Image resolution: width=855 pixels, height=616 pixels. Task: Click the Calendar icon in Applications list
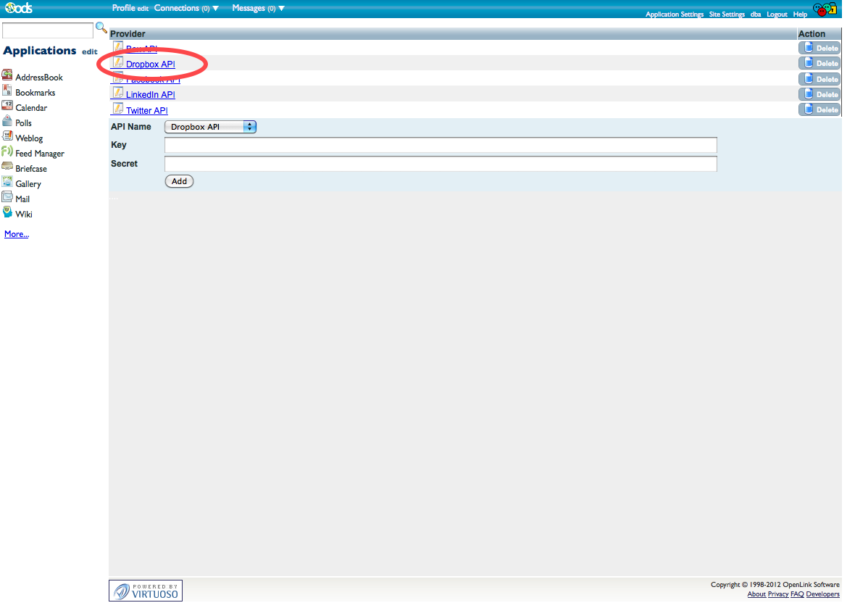coord(7,107)
